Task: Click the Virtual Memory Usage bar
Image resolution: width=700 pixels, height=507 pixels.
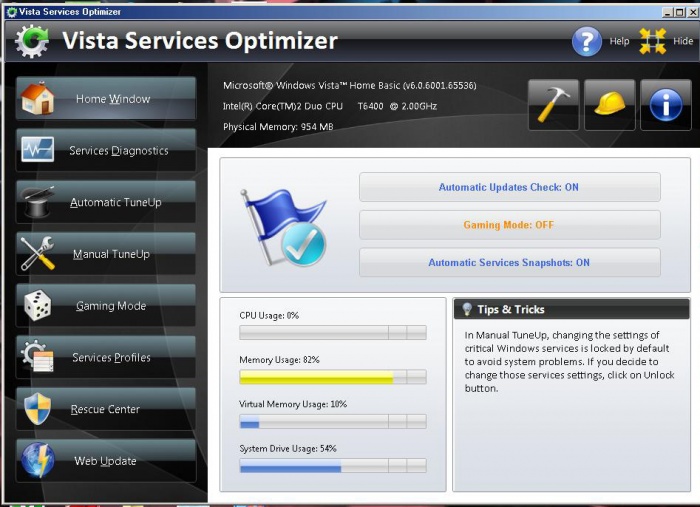Action: [333, 421]
